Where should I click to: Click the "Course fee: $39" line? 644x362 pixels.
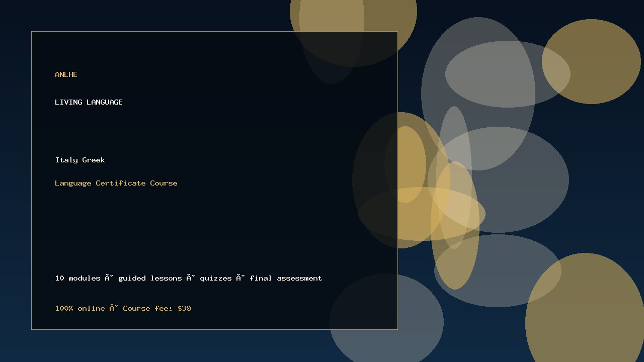[123, 308]
